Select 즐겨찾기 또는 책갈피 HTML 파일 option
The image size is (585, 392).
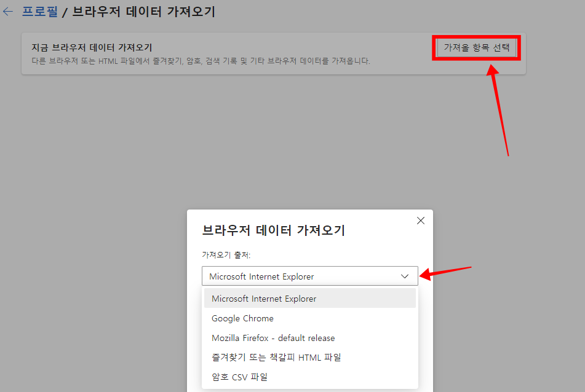point(309,358)
